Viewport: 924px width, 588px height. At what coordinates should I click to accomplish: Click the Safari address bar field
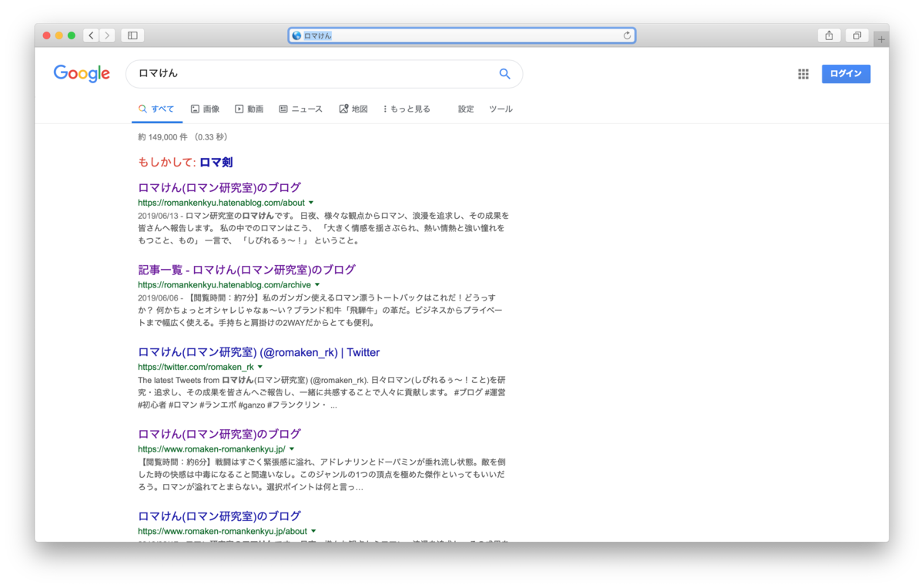click(x=462, y=35)
